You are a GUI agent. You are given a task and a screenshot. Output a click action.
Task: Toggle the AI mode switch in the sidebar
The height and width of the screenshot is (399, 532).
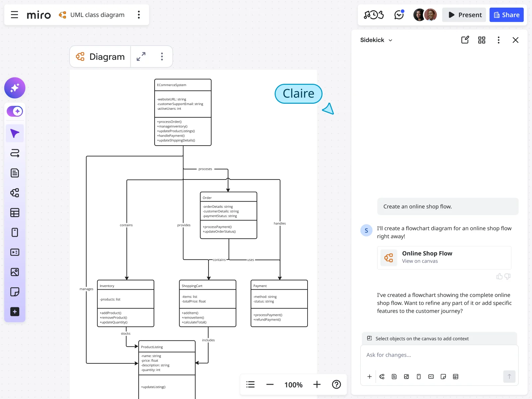click(x=15, y=111)
